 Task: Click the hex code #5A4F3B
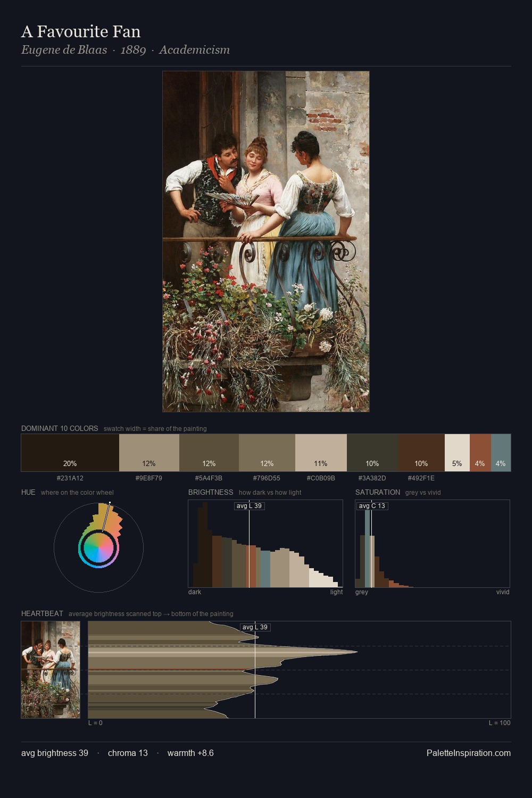point(209,478)
